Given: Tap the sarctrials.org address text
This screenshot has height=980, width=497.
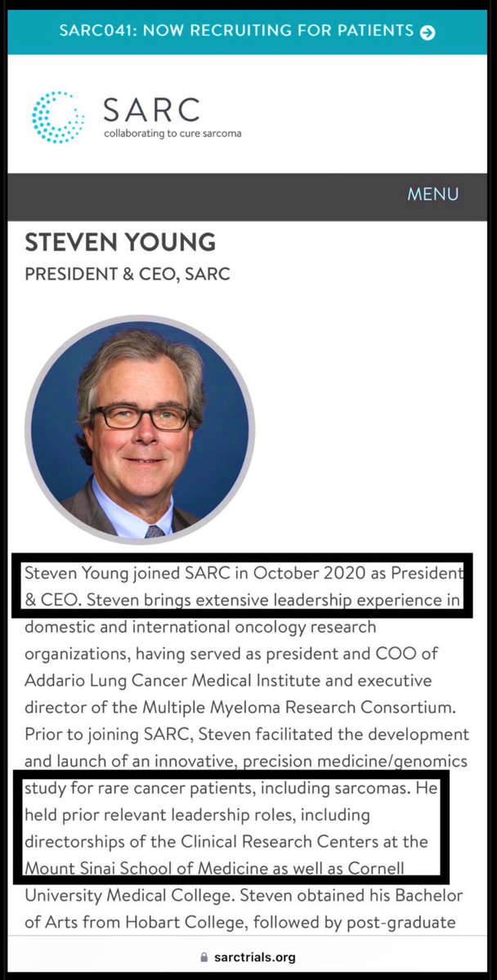Looking at the screenshot, I should point(255,956).
